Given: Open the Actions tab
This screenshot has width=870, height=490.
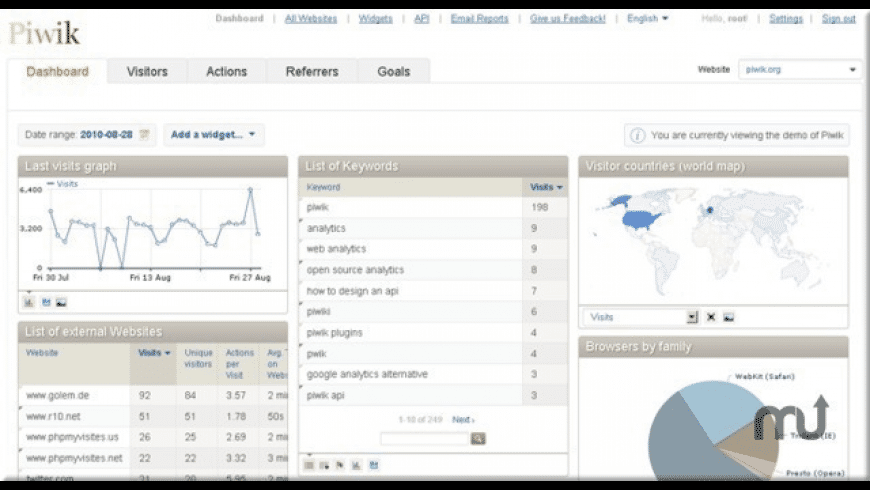Looking at the screenshot, I should pyautogui.click(x=226, y=72).
